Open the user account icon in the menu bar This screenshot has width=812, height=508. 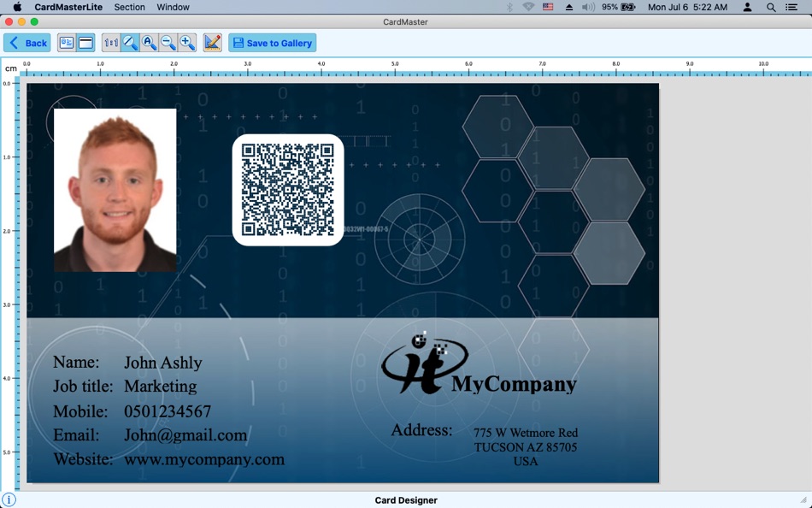pos(747,7)
